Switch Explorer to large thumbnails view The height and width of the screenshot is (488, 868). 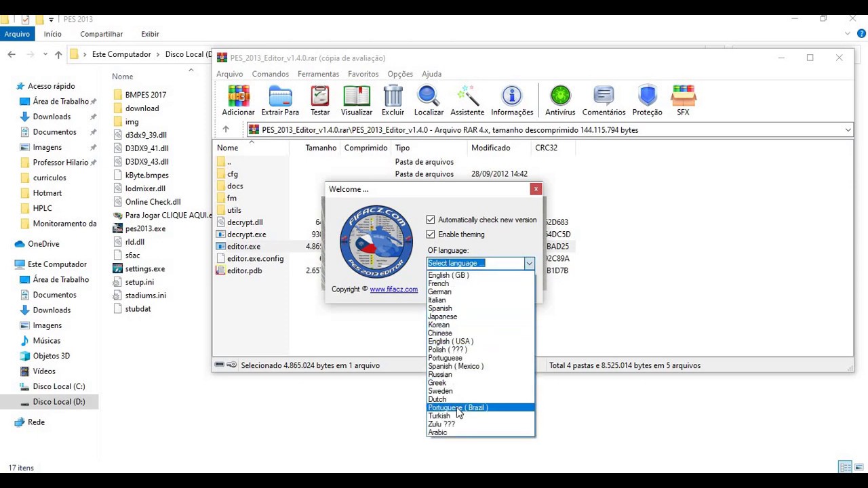point(858,467)
